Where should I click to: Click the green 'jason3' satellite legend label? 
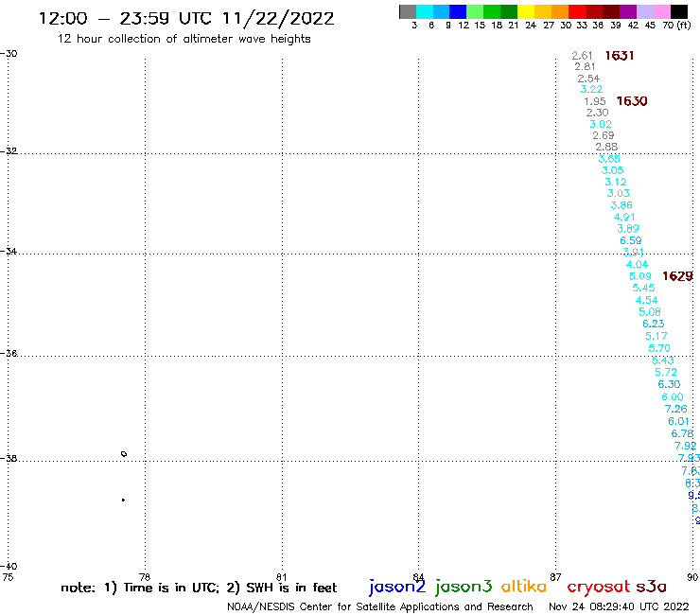(464, 587)
